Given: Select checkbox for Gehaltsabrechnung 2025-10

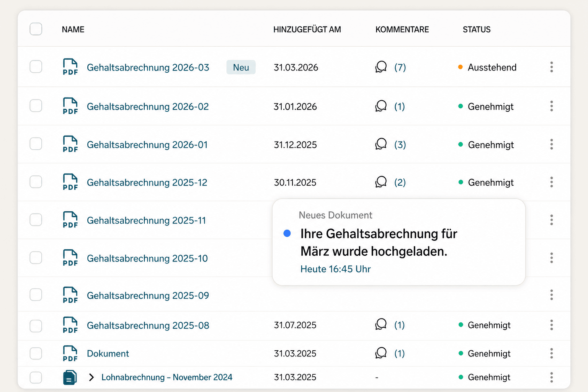Looking at the screenshot, I should (x=36, y=258).
